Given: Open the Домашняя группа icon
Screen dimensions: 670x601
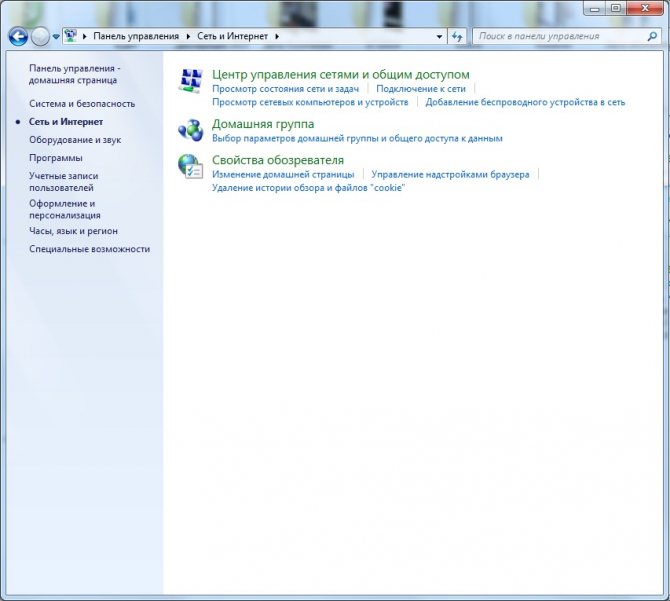Looking at the screenshot, I should [191, 130].
